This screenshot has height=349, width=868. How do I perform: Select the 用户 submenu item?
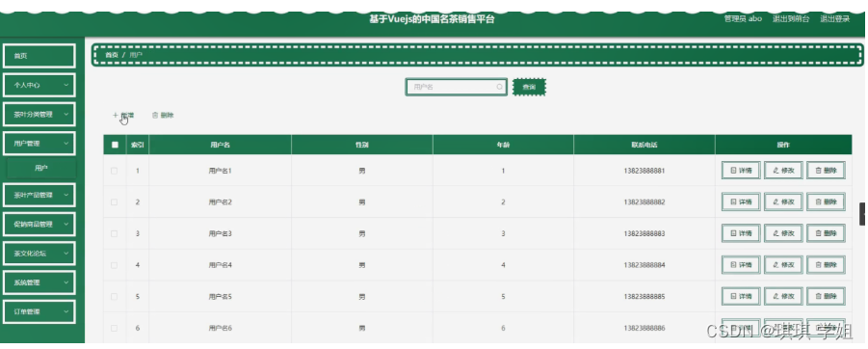tap(41, 169)
